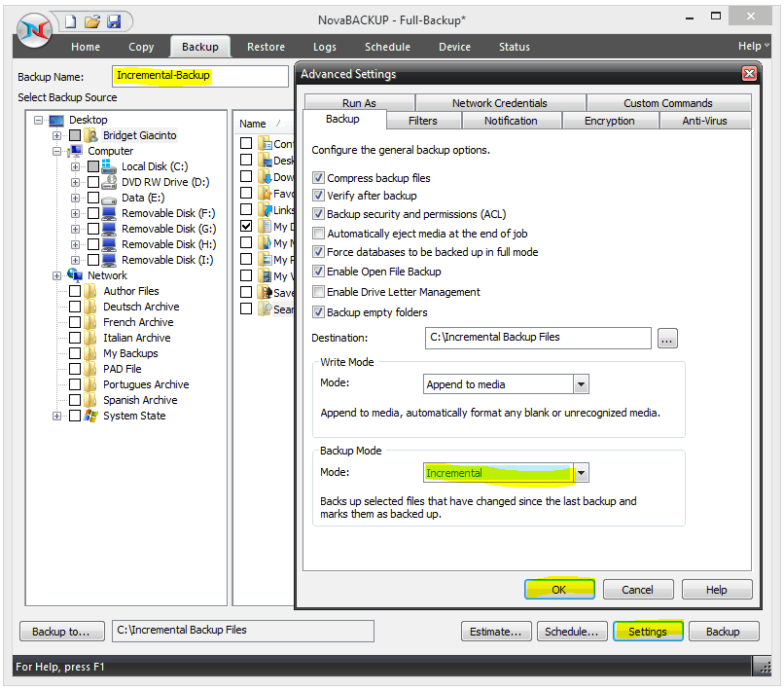This screenshot has width=784, height=690.
Task: Open the Backup Mode dropdown showing Incremental
Action: [581, 473]
